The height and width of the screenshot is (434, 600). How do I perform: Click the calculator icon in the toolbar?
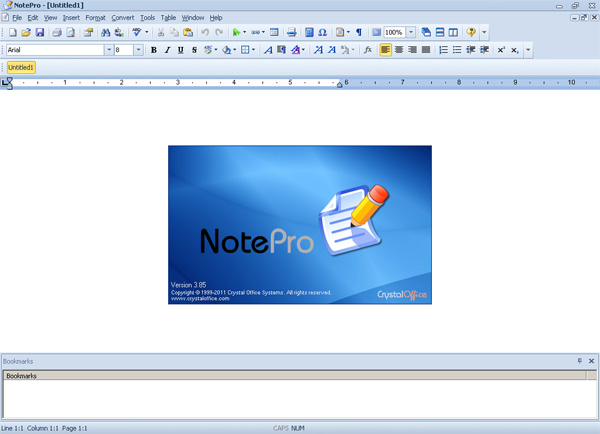click(309, 33)
